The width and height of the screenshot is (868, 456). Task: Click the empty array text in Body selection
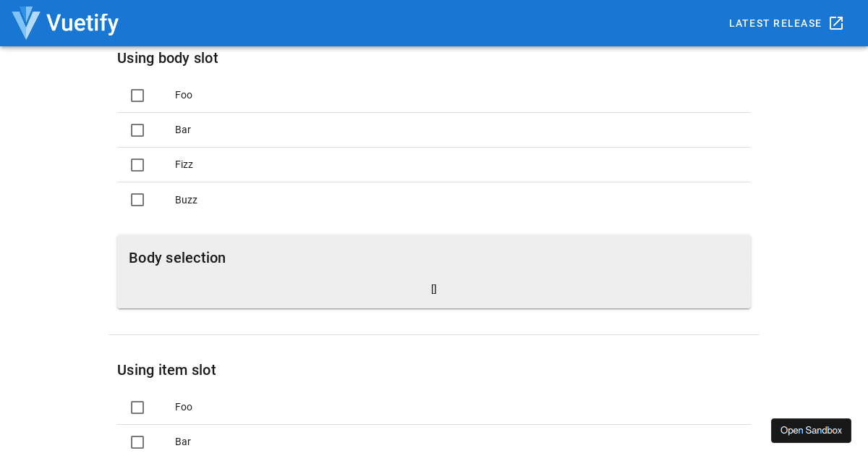tap(433, 289)
